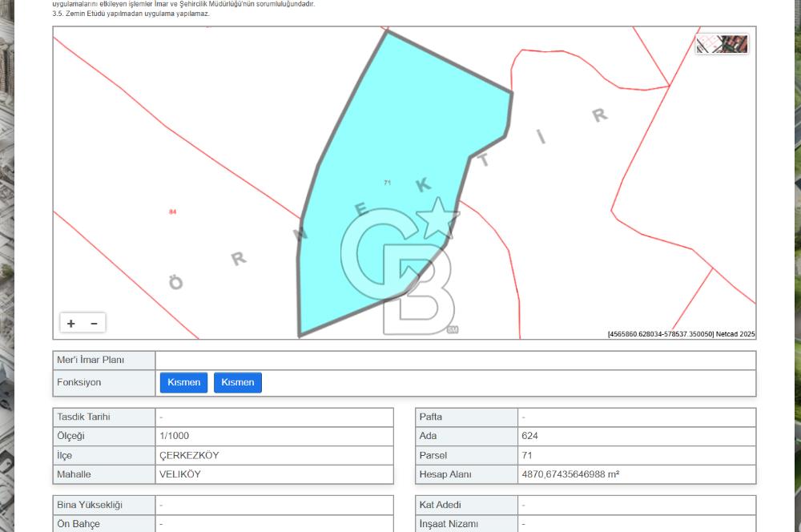Click the Netcad 2025 coordinate readout
Viewport: 801px width, 532px height.
tap(681, 334)
